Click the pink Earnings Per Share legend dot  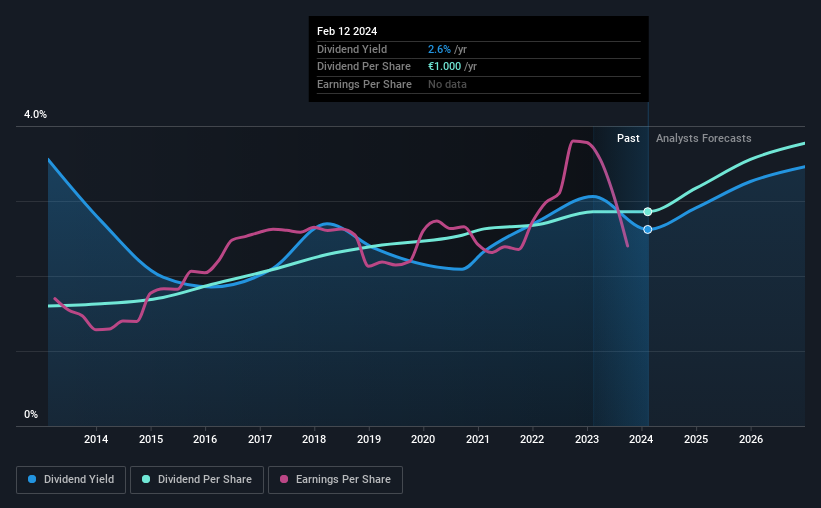point(284,479)
